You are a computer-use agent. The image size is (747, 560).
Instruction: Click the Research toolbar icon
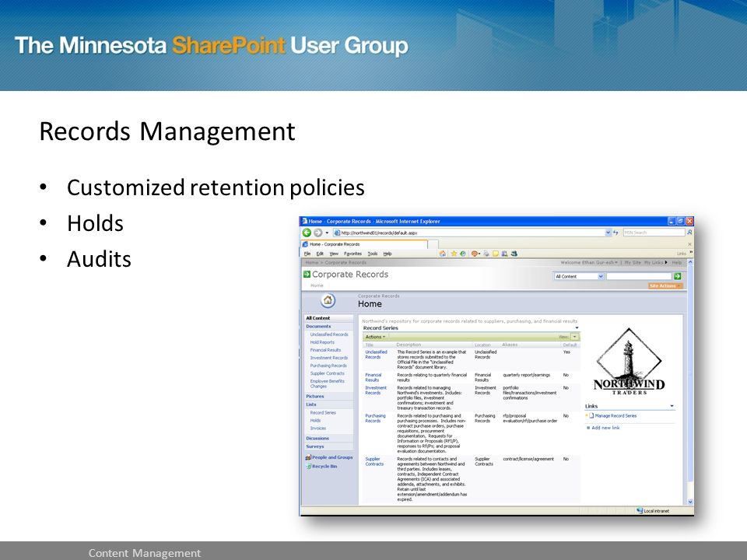504,254
